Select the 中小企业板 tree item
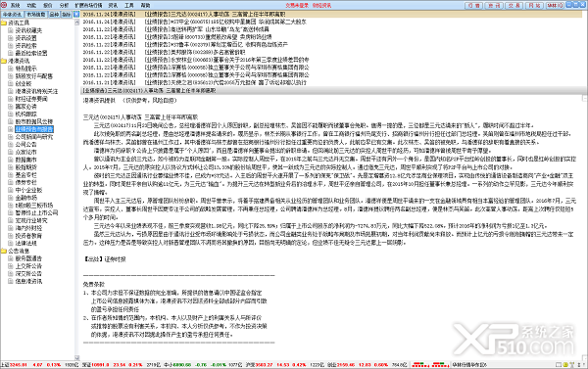Viewport: 588px width, 369px height. [28, 190]
